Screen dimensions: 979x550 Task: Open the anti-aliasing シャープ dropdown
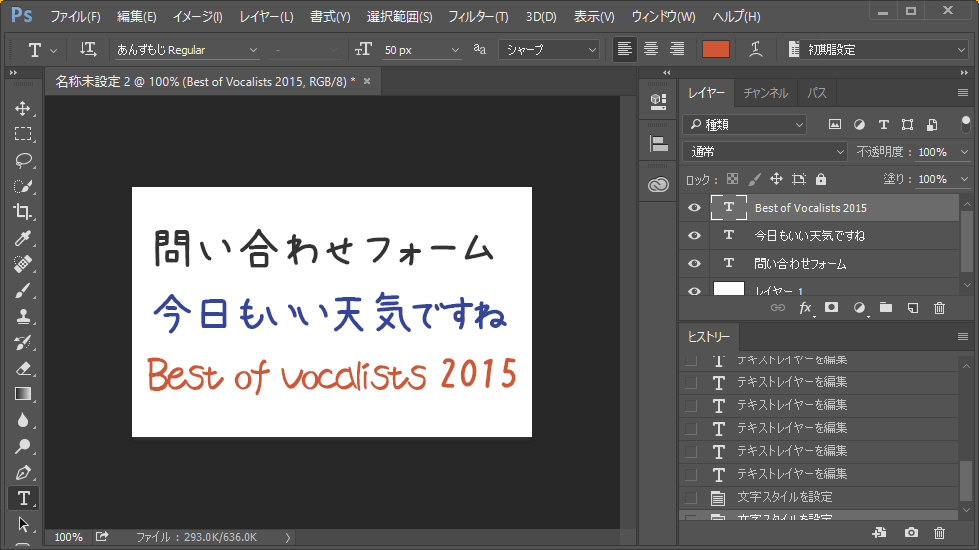(x=549, y=50)
